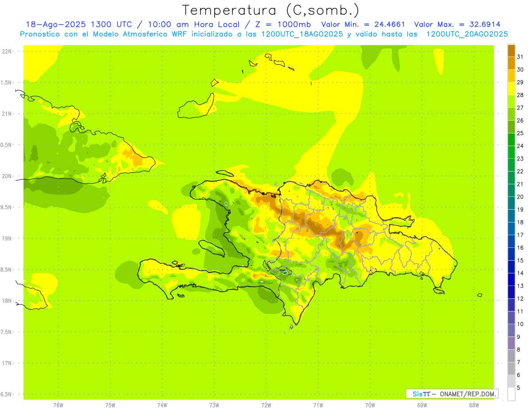Viewport: 532px width, 411px height.
Task: Click the '70W' longitude label
Action: tap(370, 405)
